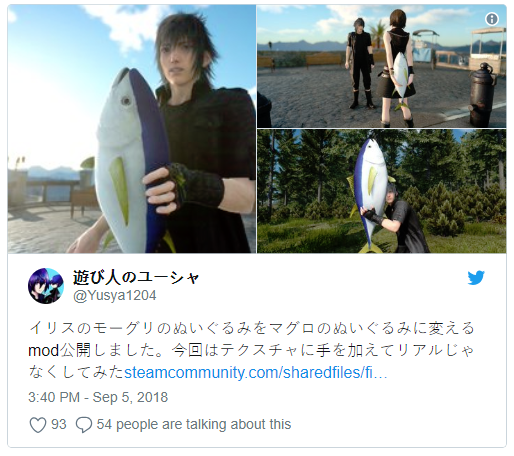The width and height of the screenshot is (514, 456).
Task: Open the large photo of Noctis holding tuna
Action: click(x=132, y=129)
